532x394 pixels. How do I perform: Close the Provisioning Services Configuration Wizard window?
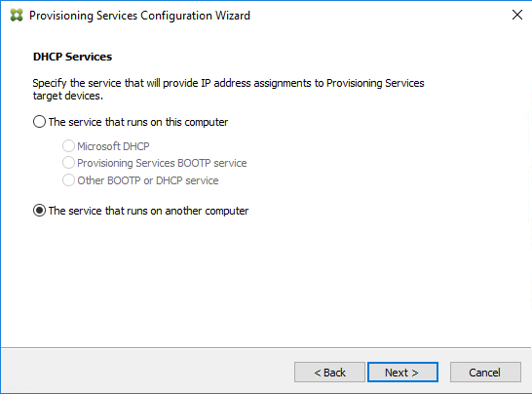(x=517, y=15)
